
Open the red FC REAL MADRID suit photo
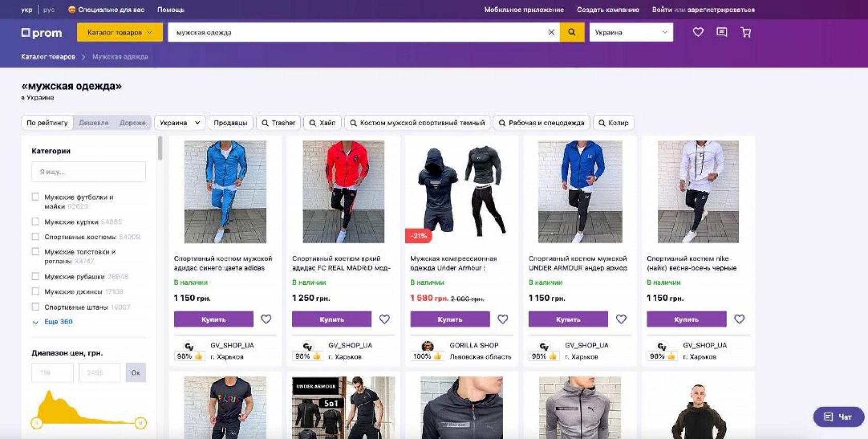(343, 191)
